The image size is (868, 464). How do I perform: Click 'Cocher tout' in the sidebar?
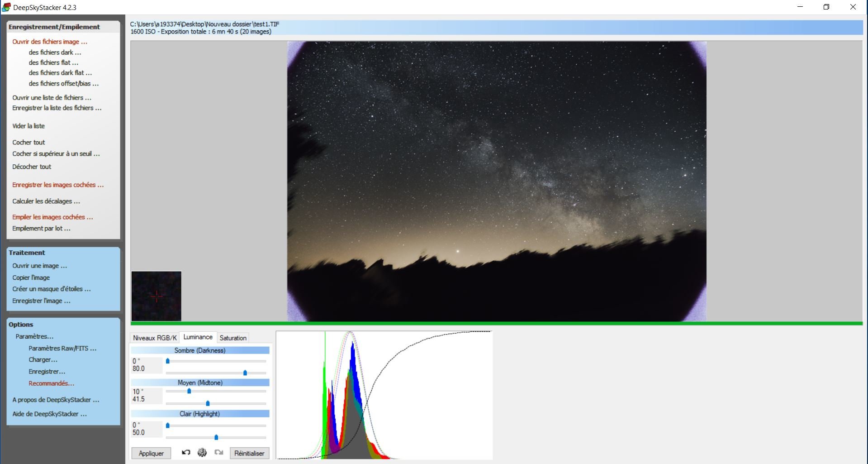pos(28,143)
